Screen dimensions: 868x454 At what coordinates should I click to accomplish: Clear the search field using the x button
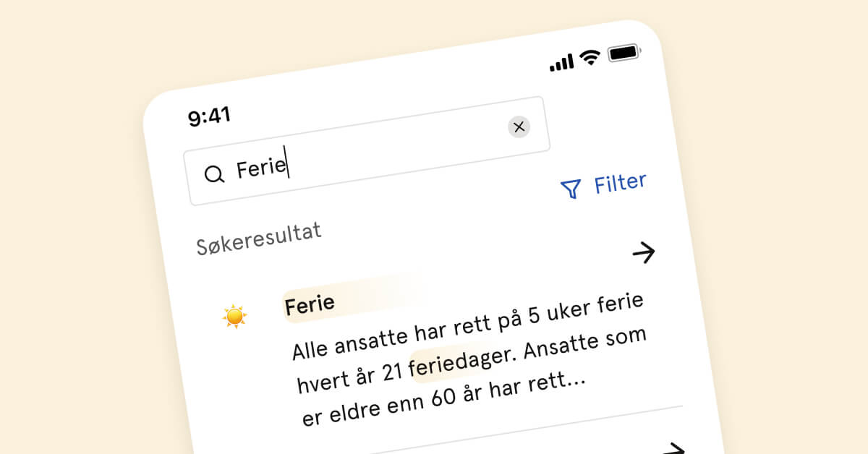pos(519,127)
